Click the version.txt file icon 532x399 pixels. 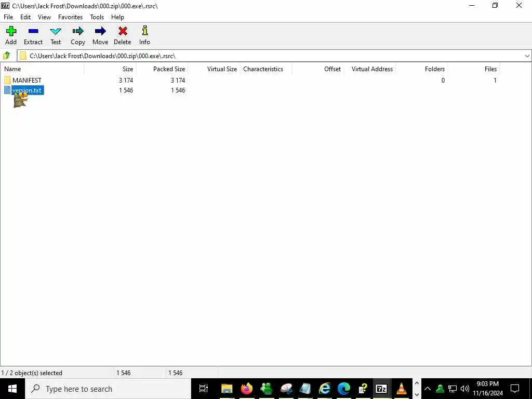pos(7,90)
